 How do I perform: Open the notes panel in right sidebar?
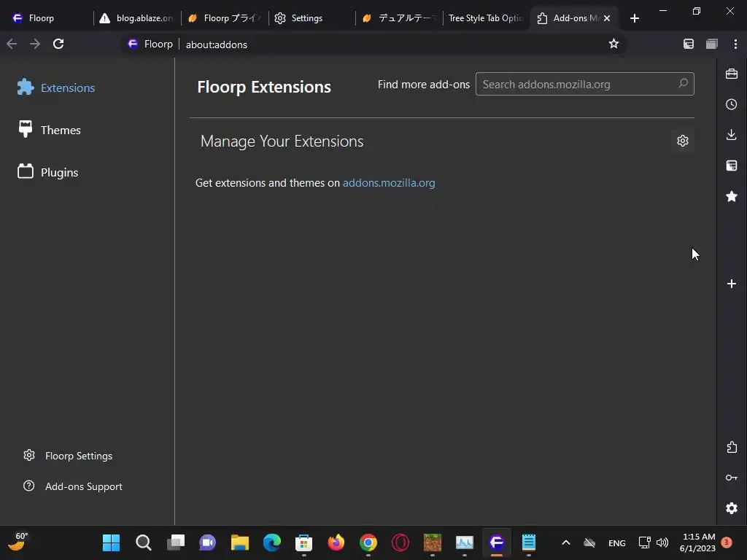point(732,166)
